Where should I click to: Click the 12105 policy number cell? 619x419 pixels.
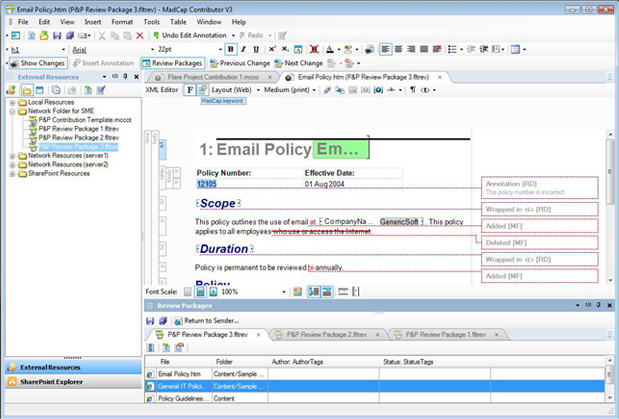pyautogui.click(x=249, y=184)
